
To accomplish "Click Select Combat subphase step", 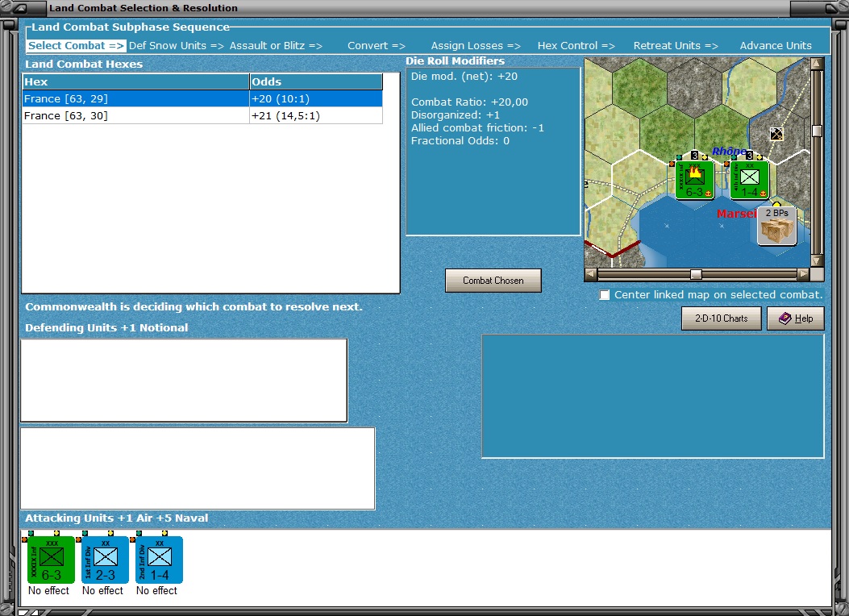I will point(76,45).
